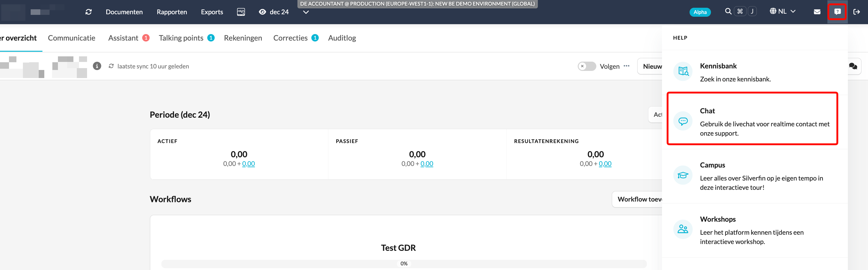This screenshot has width=868, height=270.
Task: Open the three dots menu beside Volgen
Action: click(626, 66)
